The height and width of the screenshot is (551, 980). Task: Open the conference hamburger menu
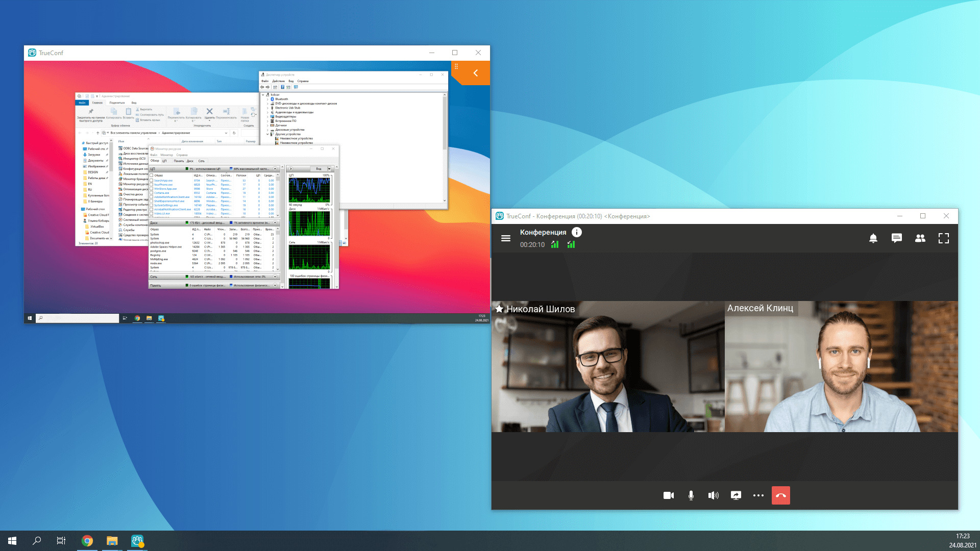506,238
